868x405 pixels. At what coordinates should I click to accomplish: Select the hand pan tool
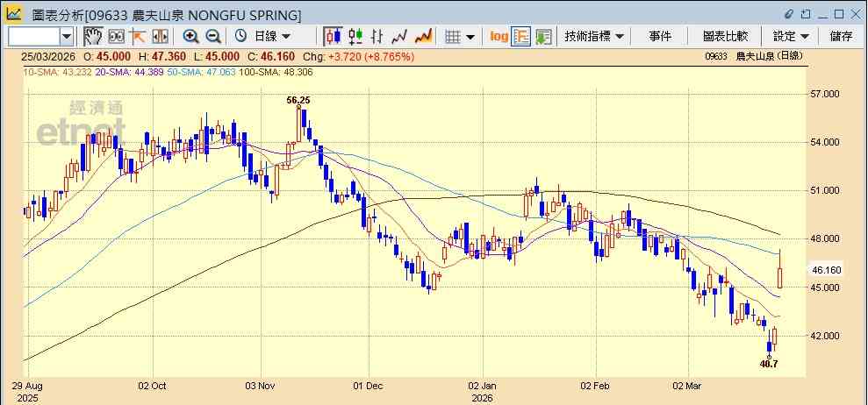pos(94,37)
